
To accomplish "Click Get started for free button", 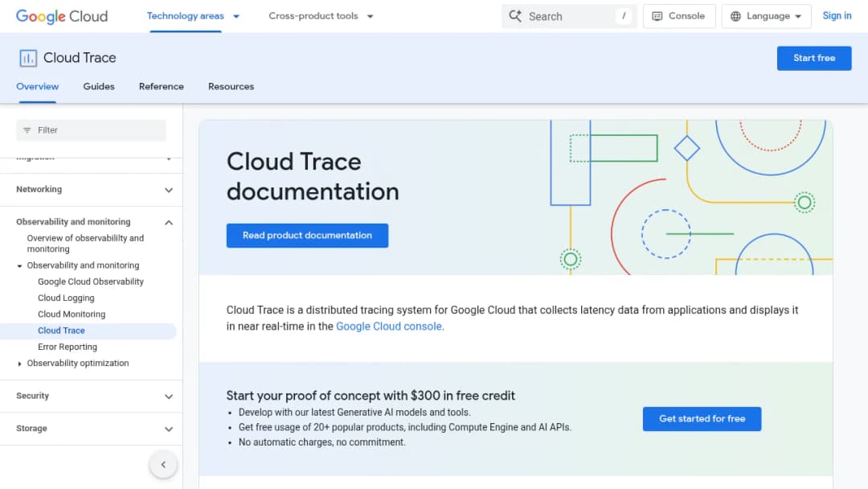I will coord(702,419).
